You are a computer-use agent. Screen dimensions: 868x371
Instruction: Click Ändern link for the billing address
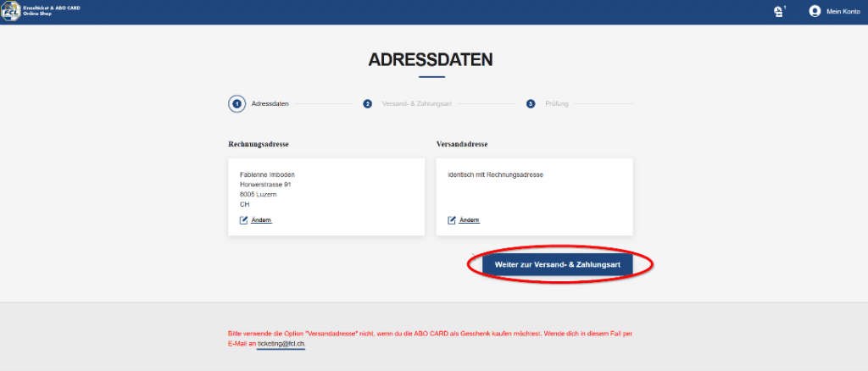tap(261, 220)
